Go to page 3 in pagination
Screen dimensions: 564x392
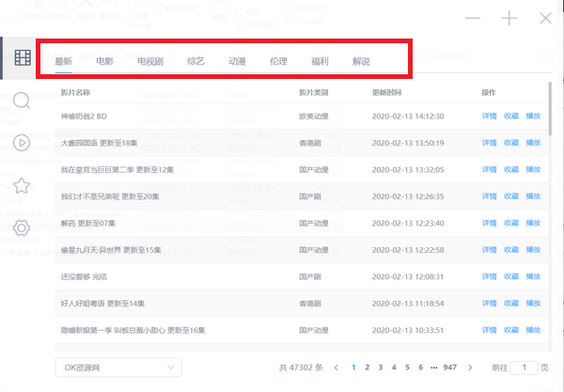coord(380,367)
